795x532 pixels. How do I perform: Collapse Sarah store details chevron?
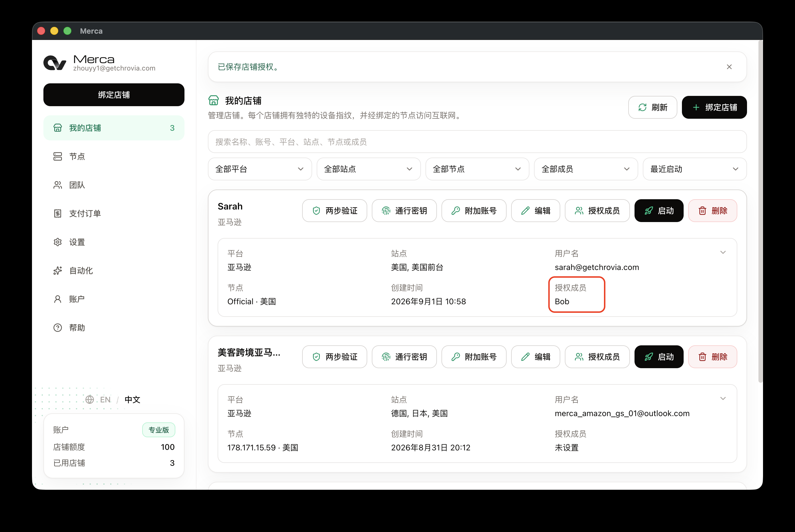coord(723,252)
